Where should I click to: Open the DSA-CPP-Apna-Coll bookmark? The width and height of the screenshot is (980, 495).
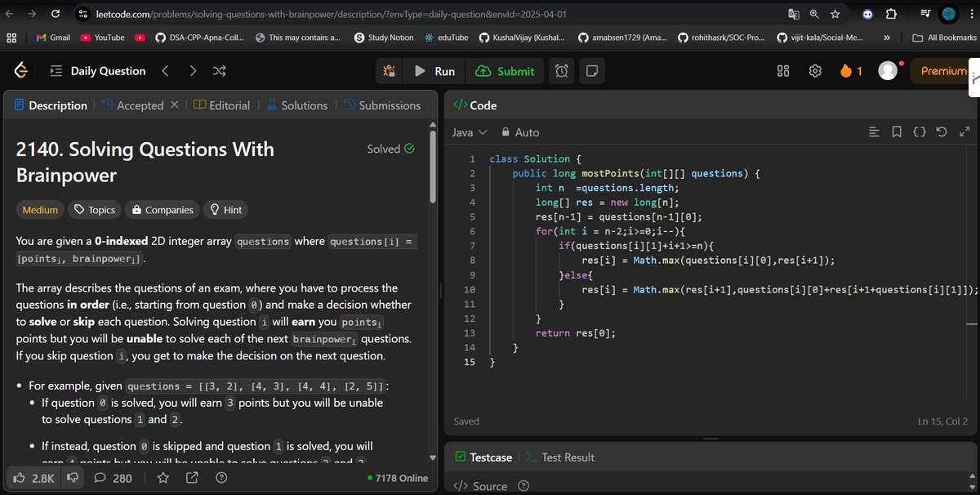coord(199,38)
